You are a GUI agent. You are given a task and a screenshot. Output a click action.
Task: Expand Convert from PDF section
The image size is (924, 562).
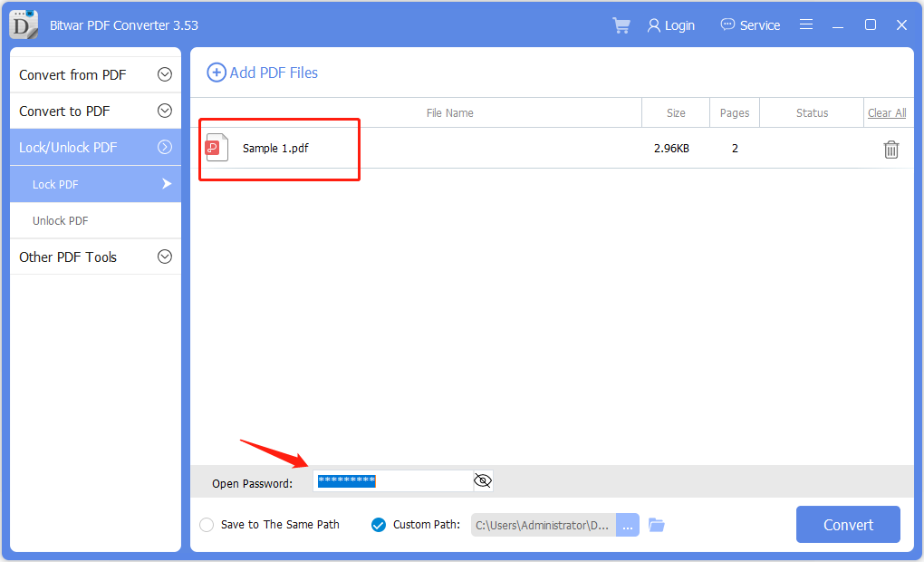tap(165, 74)
